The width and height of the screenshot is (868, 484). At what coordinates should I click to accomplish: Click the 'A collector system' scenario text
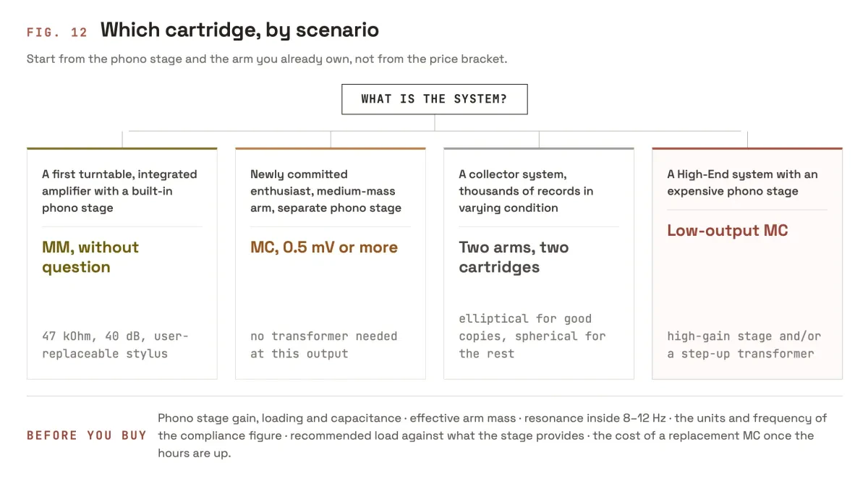pyautogui.click(x=526, y=191)
